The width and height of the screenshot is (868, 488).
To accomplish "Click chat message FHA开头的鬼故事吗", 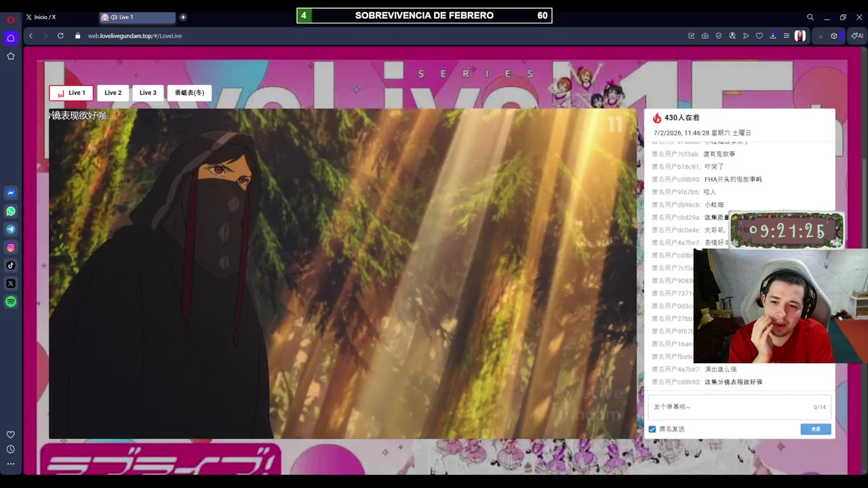I will (733, 180).
